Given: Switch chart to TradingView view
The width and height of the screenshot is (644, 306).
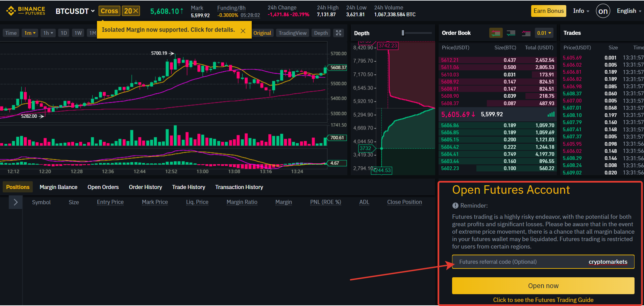Looking at the screenshot, I should click(293, 33).
